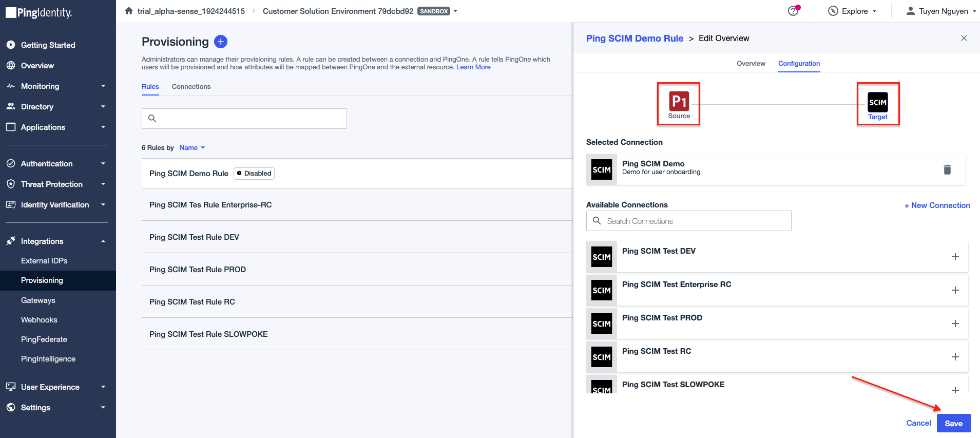Click the Cancel button

pyautogui.click(x=918, y=423)
